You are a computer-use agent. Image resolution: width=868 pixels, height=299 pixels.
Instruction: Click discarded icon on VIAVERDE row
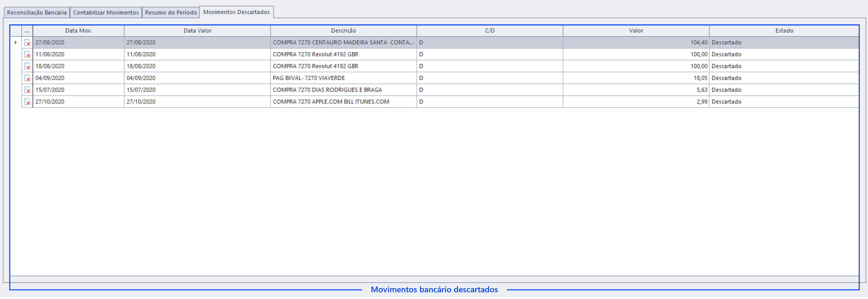[27, 78]
